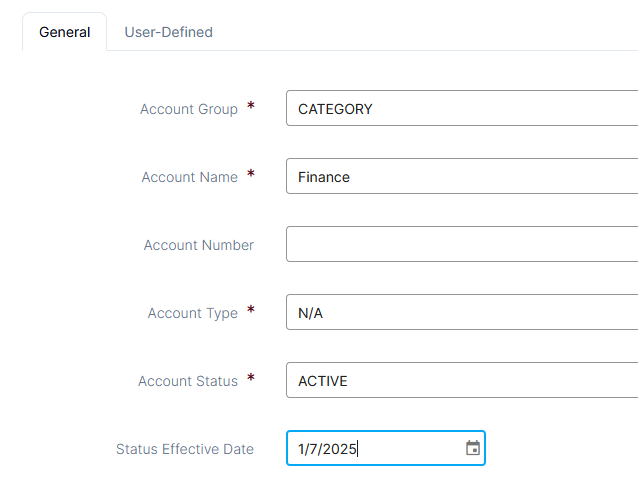Click the 1/7/2025 date value
The image size is (638, 483).
pos(327,449)
